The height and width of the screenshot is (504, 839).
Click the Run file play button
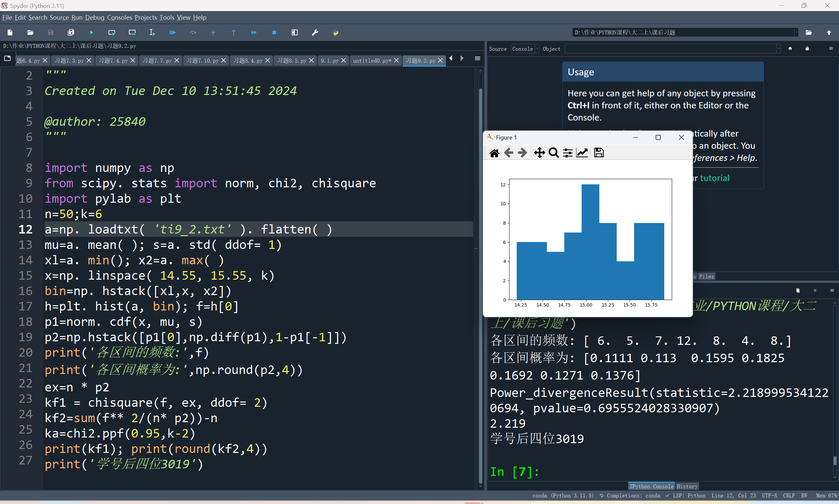click(91, 33)
